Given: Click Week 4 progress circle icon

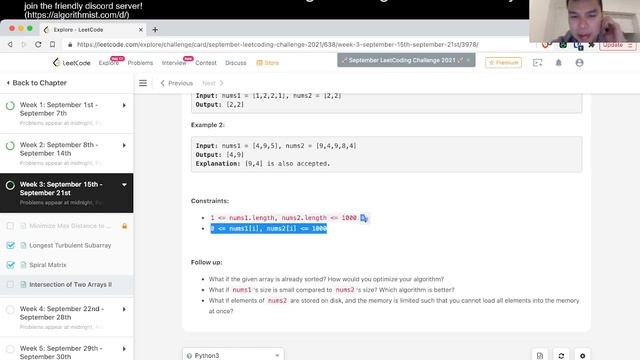Looking at the screenshot, I should (10, 310).
